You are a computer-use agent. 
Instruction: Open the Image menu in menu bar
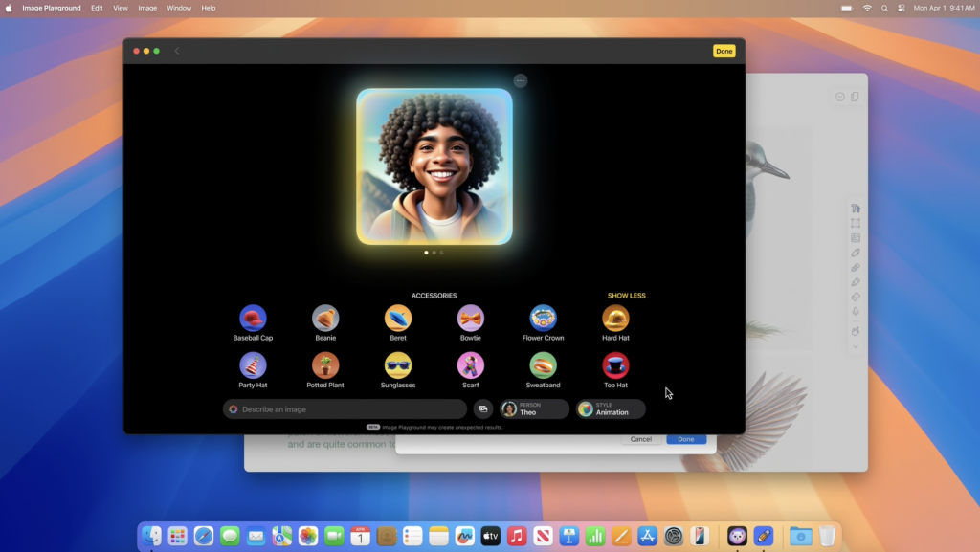[x=147, y=8]
